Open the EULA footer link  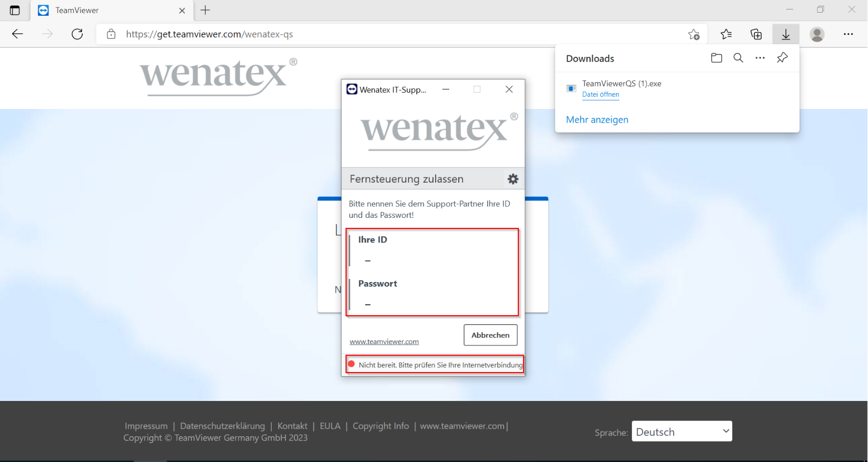pyautogui.click(x=330, y=426)
